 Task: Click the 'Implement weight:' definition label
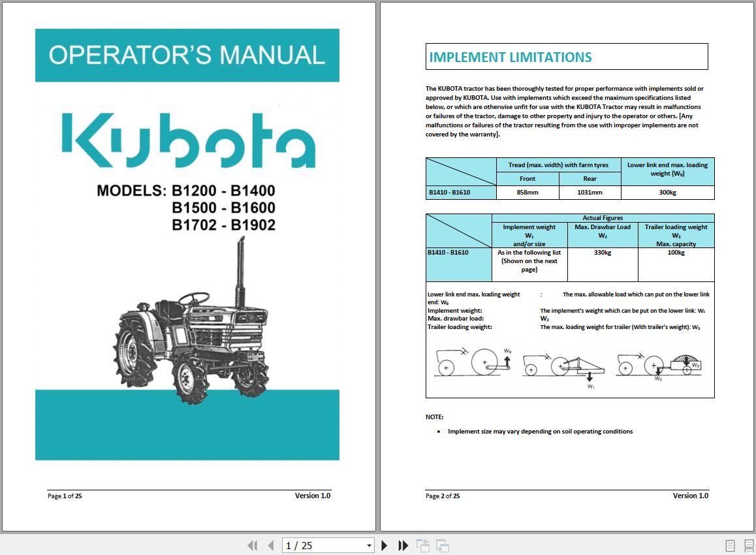coord(454,311)
